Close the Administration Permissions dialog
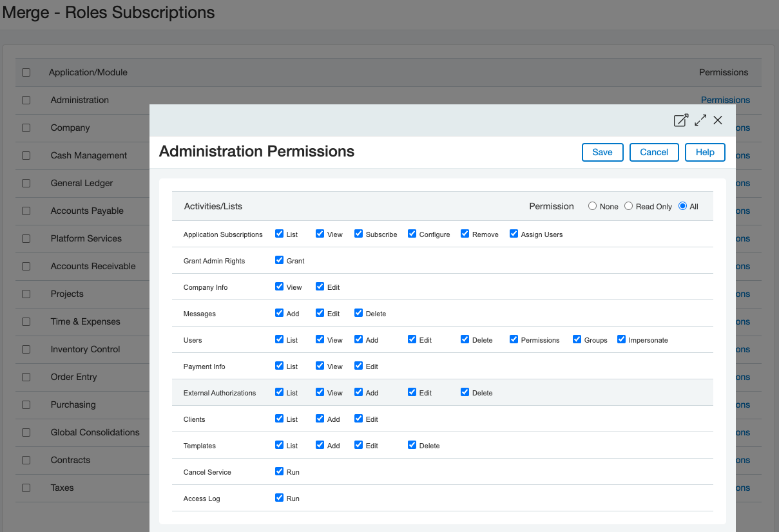The height and width of the screenshot is (532, 779). click(x=718, y=120)
